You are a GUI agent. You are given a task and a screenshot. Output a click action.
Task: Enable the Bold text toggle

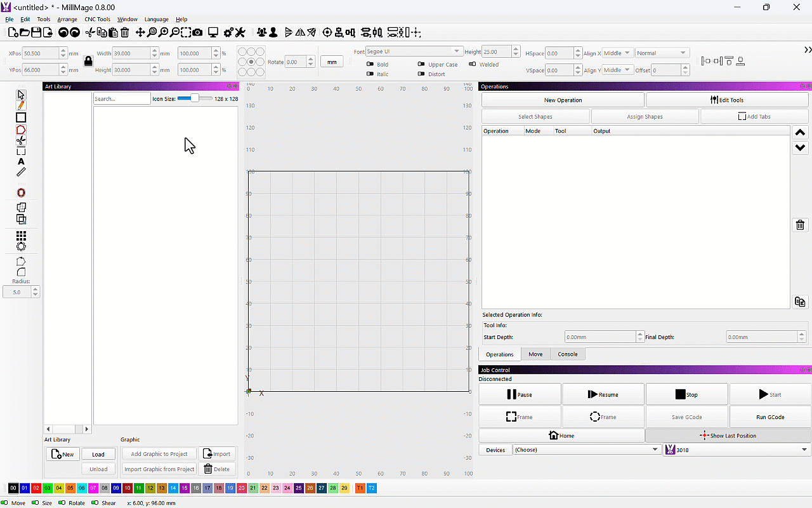(x=370, y=64)
